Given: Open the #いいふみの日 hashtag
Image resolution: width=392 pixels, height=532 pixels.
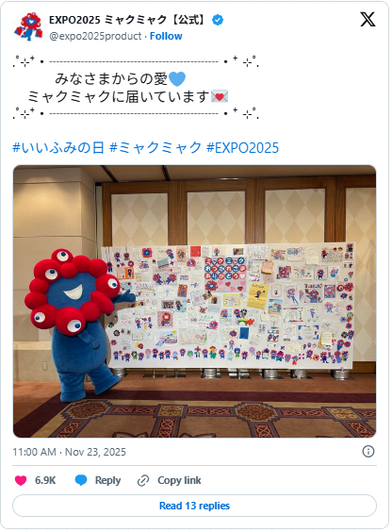Looking at the screenshot, I should 57,148.
